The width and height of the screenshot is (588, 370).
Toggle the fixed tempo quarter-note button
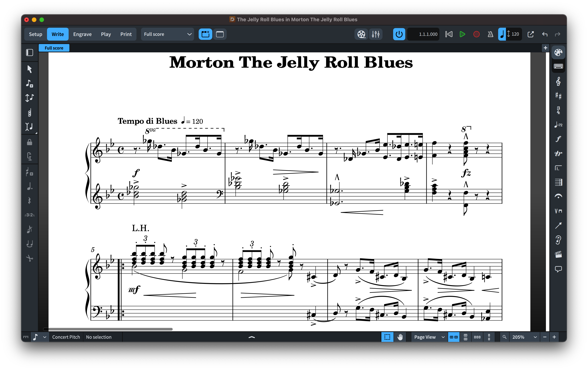[502, 34]
